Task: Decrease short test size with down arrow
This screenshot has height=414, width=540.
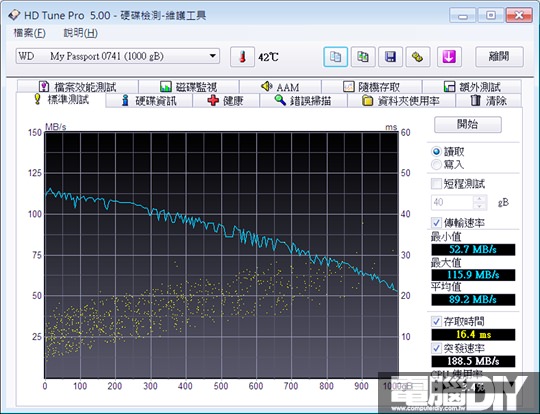Action: coord(480,206)
